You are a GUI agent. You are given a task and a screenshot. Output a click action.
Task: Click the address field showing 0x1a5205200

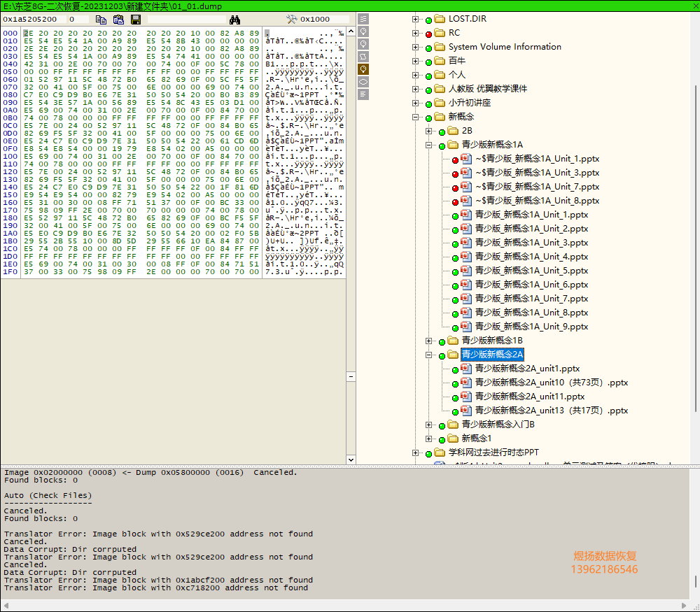click(34, 19)
